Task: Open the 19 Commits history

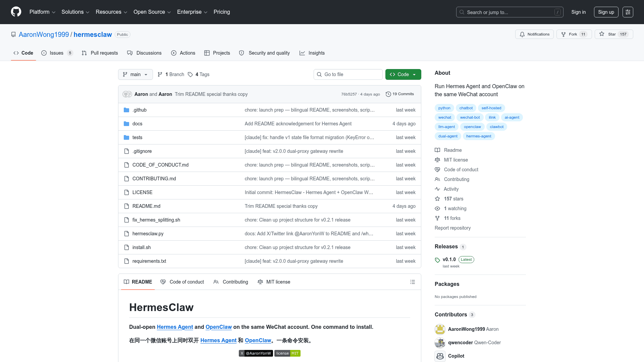Action: pos(400,94)
